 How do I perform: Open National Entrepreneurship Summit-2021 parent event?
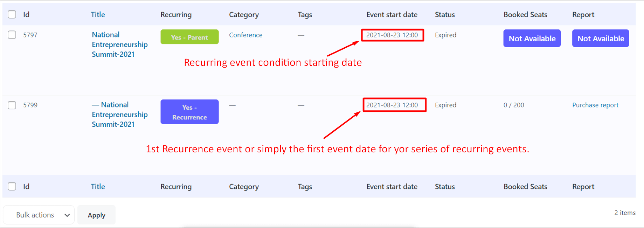[119, 44]
